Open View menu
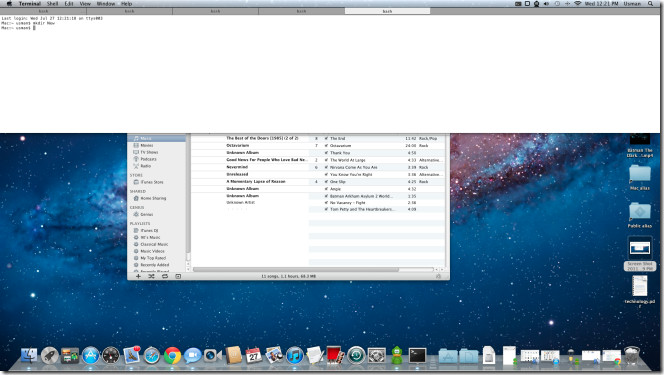Viewport: 664px width, 375px height. pos(85,3)
